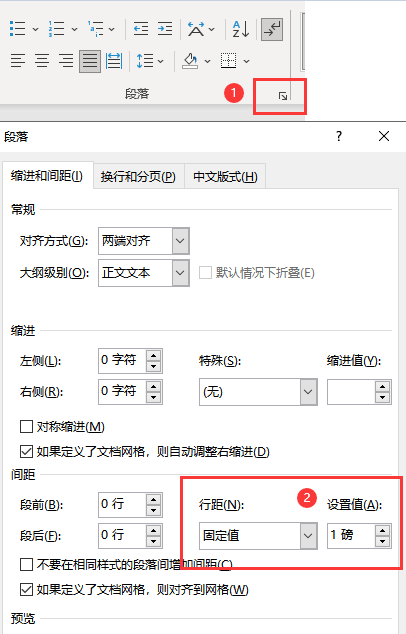Click the bullet list icon

18,29
